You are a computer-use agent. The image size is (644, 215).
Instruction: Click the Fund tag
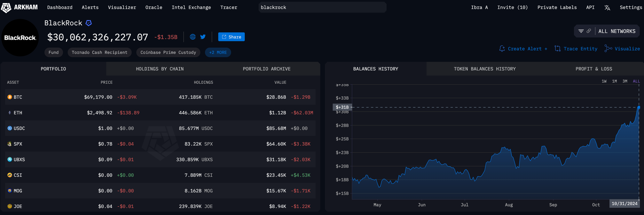coord(53,52)
